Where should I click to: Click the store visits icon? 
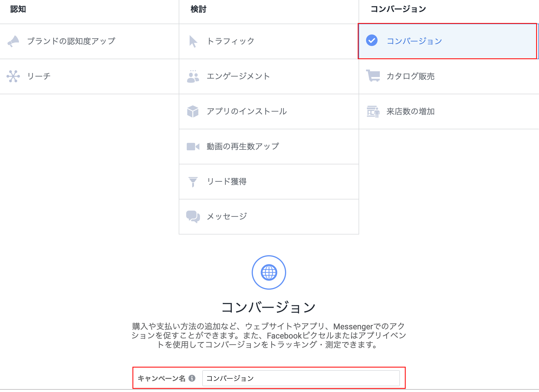tap(373, 112)
